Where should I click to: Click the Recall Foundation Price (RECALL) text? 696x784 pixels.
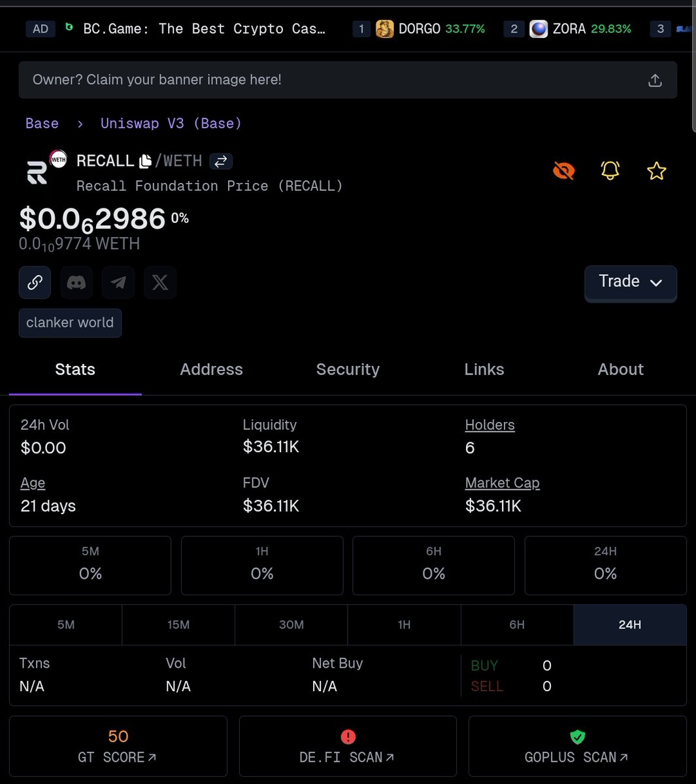pos(209,186)
